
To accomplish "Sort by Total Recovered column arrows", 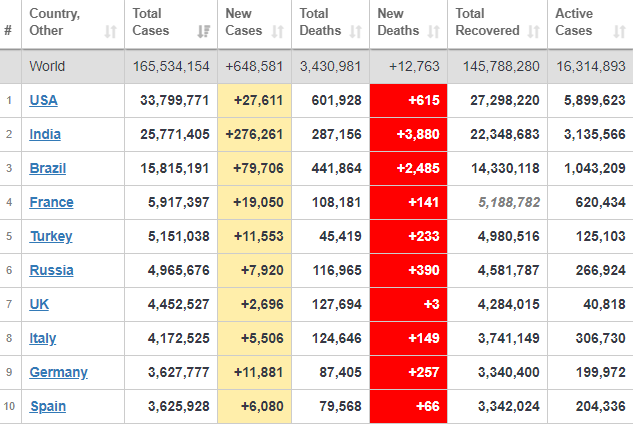I will point(534,31).
